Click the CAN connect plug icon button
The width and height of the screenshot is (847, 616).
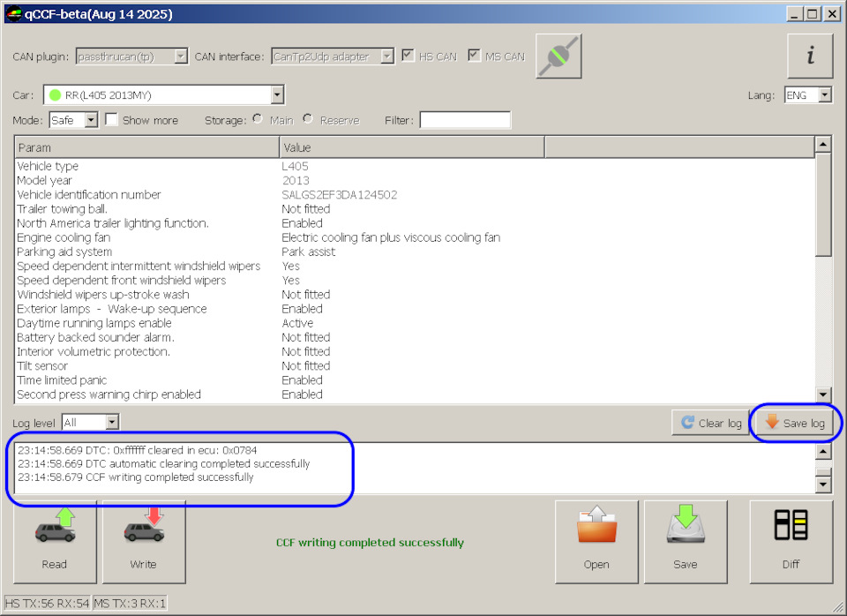pyautogui.click(x=558, y=56)
